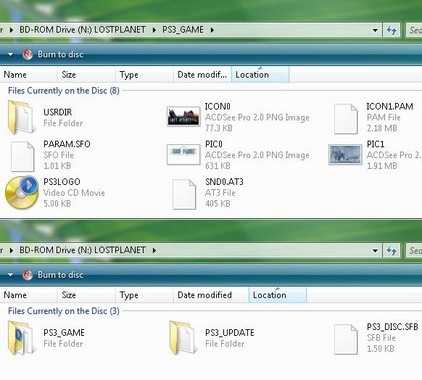Open the PS3_GAME folder in lower window

[x=21, y=338]
